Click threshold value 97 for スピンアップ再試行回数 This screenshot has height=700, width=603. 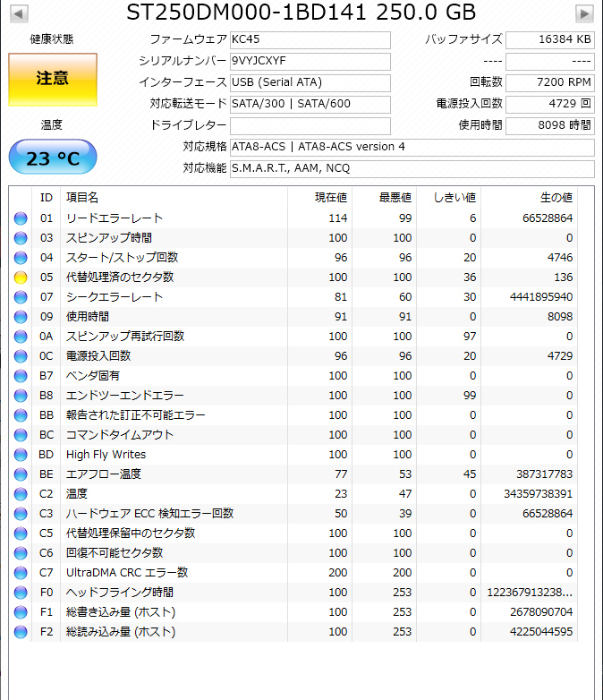coord(470,337)
